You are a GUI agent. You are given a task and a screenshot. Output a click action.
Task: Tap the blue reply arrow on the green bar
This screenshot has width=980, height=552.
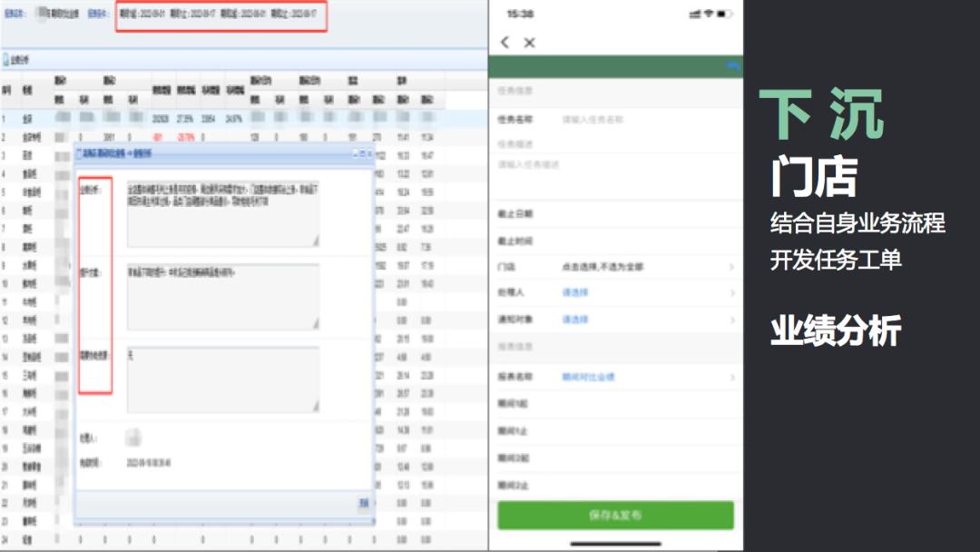pos(733,66)
